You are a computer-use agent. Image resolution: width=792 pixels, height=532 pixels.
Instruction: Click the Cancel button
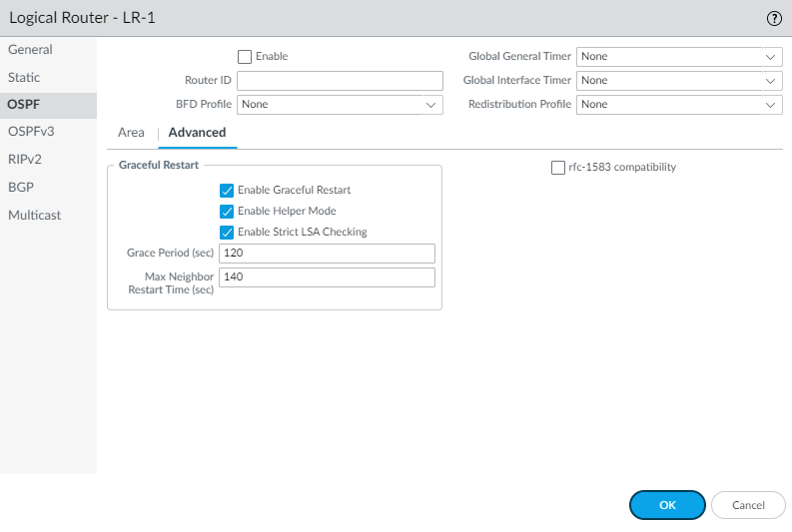[x=747, y=505]
